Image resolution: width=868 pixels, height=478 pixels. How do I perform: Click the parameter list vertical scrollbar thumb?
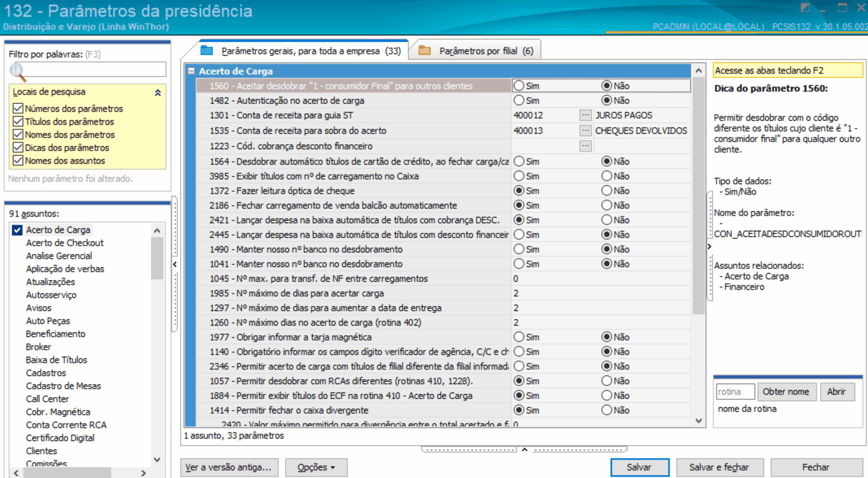pos(698,195)
